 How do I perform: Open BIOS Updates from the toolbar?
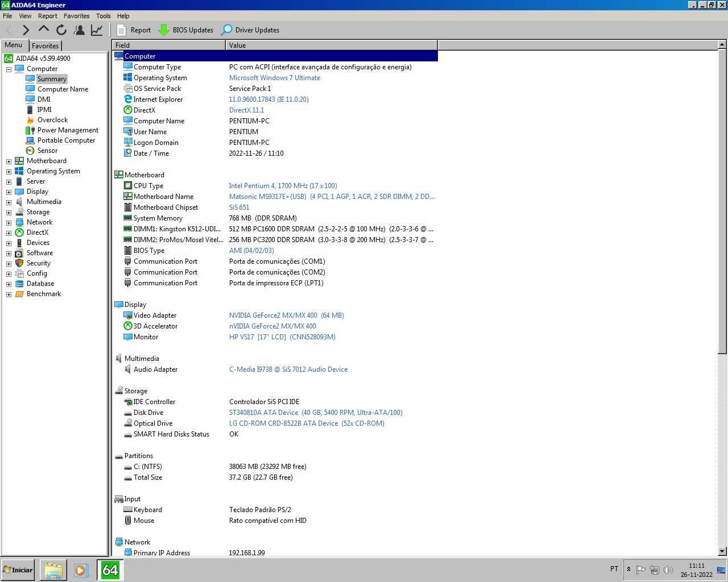(x=186, y=30)
